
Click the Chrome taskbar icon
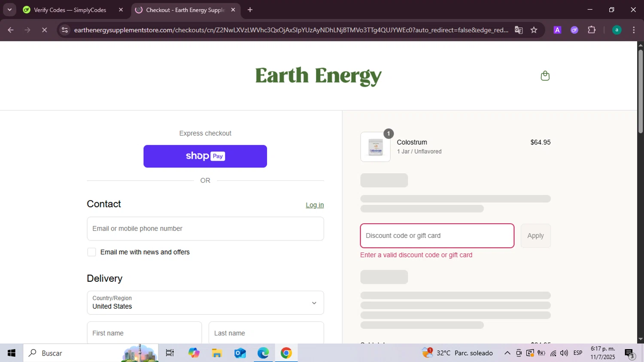coord(286,353)
